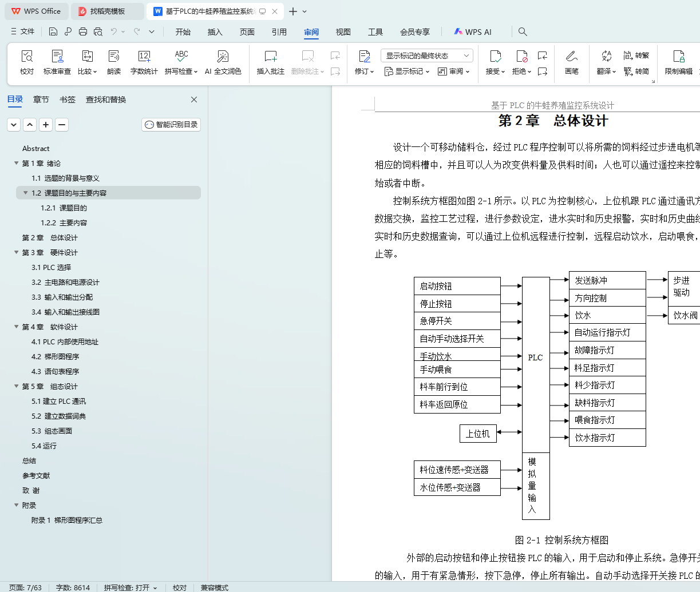The height and width of the screenshot is (592, 700).
Task: Move outline selection down with the down-chevron button
Action: click(14, 125)
